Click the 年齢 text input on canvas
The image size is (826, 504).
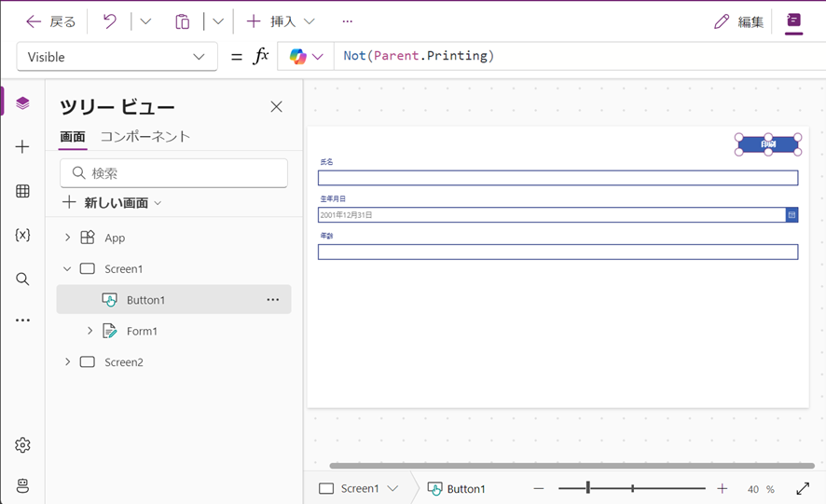558,252
